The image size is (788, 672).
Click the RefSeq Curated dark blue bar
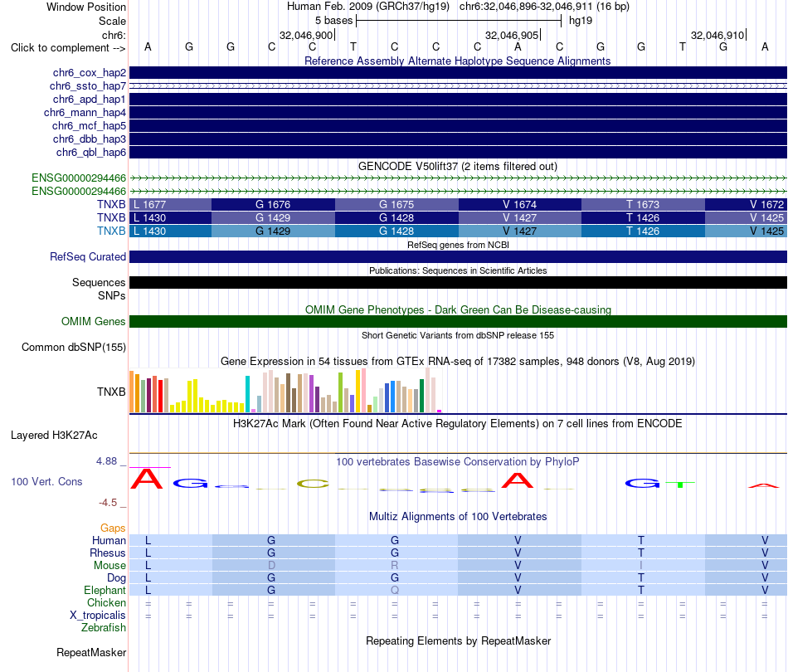click(x=458, y=257)
